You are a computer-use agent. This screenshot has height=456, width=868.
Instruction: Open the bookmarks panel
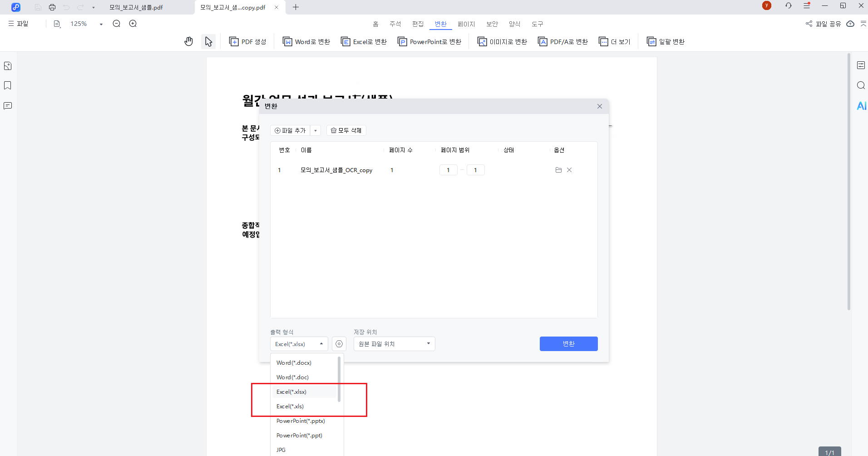click(8, 85)
